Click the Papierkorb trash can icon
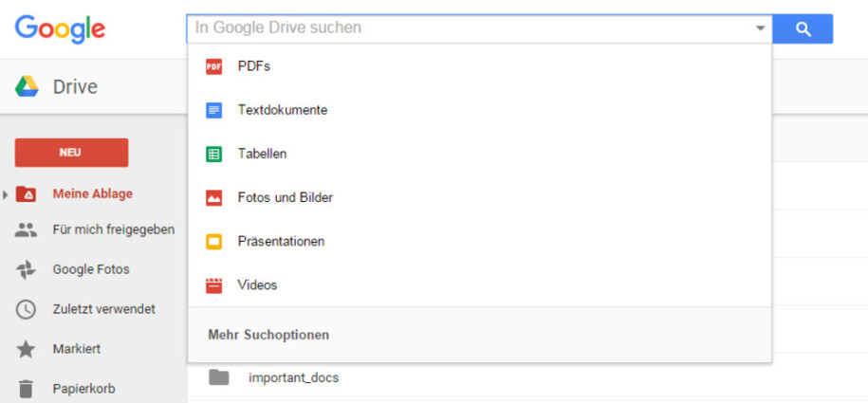This screenshot has height=403, width=868. tap(26, 389)
